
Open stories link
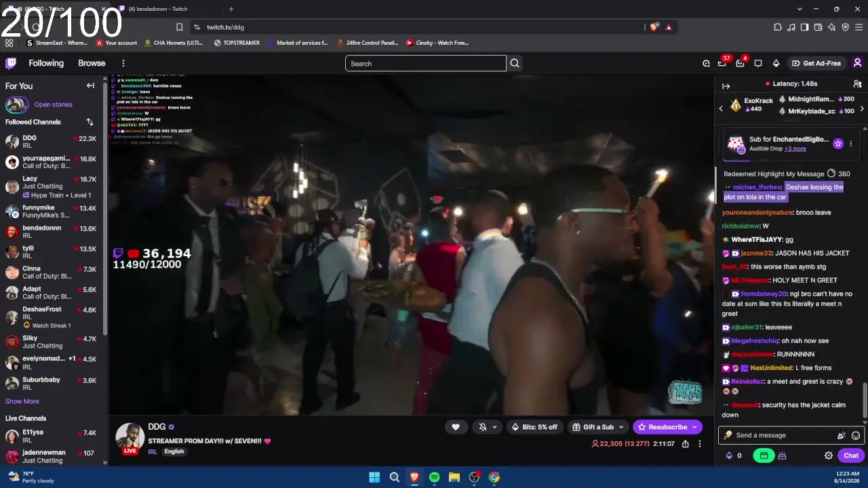53,104
